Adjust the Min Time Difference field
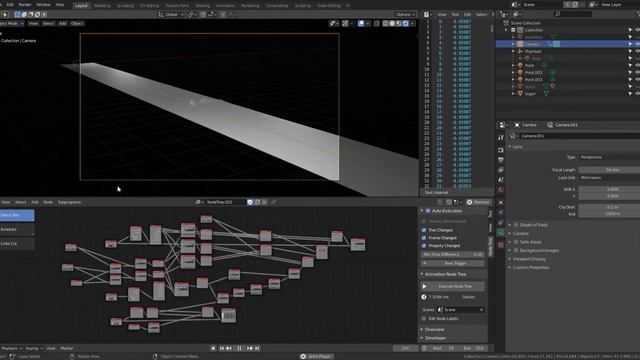 [453, 254]
